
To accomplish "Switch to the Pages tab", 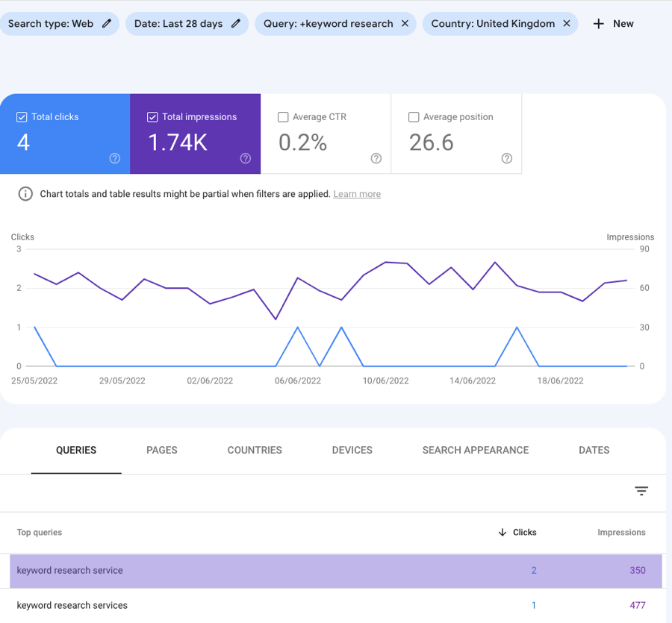I will click(162, 450).
